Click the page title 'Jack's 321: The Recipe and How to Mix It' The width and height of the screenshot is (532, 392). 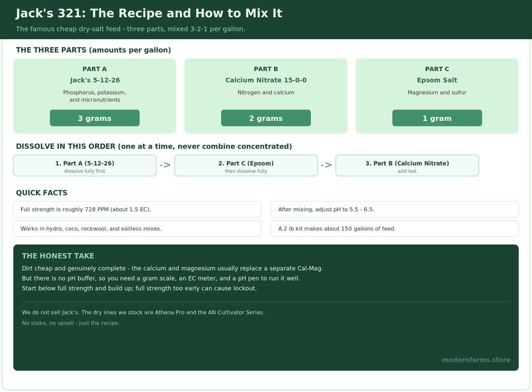point(149,13)
